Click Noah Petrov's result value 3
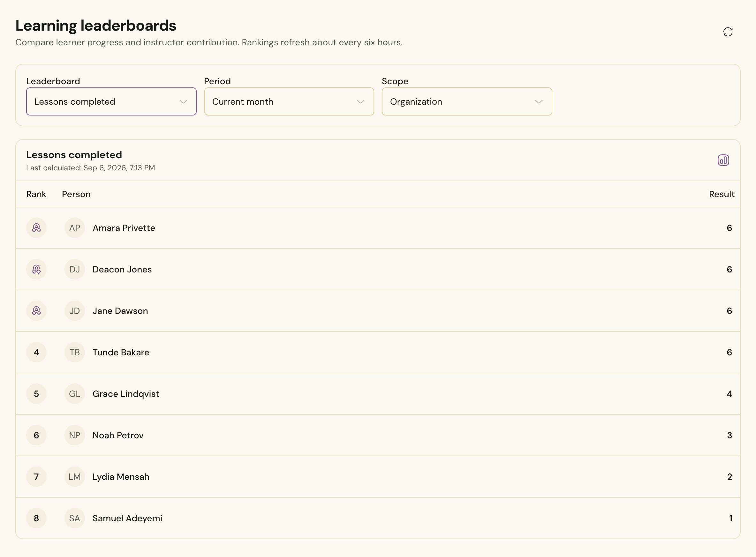 point(730,435)
